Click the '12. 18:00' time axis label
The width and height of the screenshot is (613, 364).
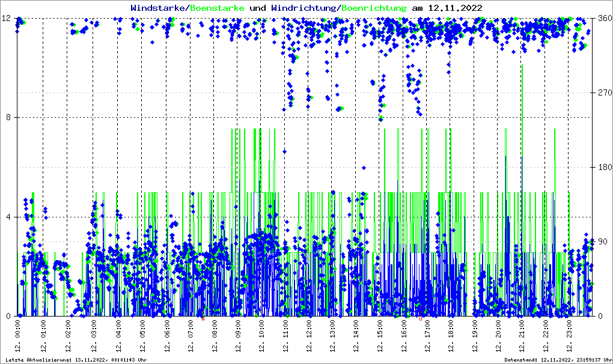[451, 337]
